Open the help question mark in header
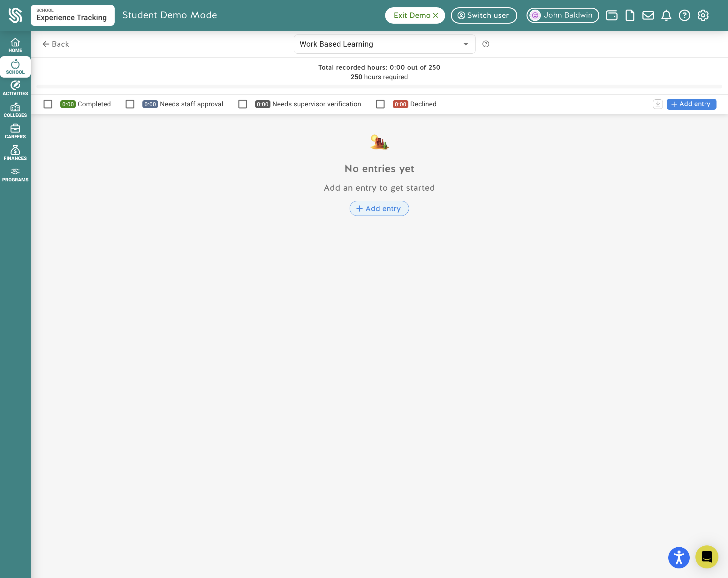 coord(685,16)
